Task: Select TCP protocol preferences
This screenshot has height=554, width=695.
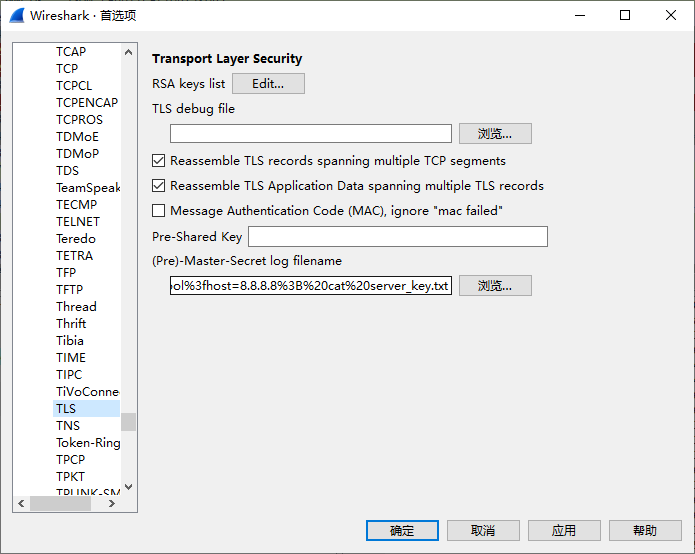Action: point(67,69)
